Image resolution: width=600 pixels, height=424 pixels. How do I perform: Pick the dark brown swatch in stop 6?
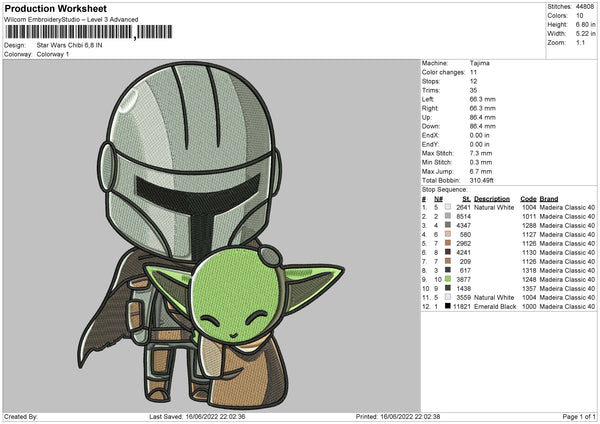pyautogui.click(x=448, y=252)
